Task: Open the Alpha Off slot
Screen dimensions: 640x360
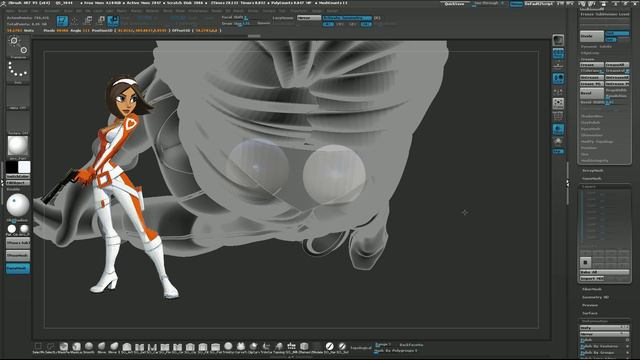Action: [18, 98]
